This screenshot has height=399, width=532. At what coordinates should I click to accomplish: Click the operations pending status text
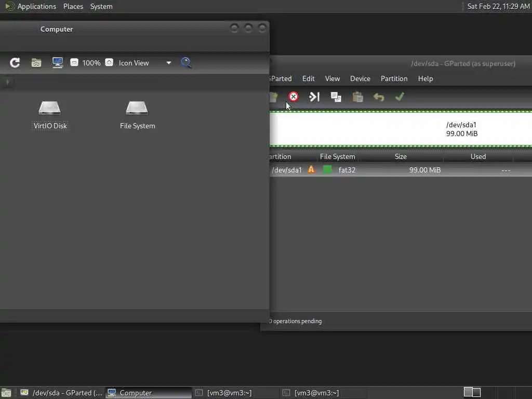coord(296,321)
